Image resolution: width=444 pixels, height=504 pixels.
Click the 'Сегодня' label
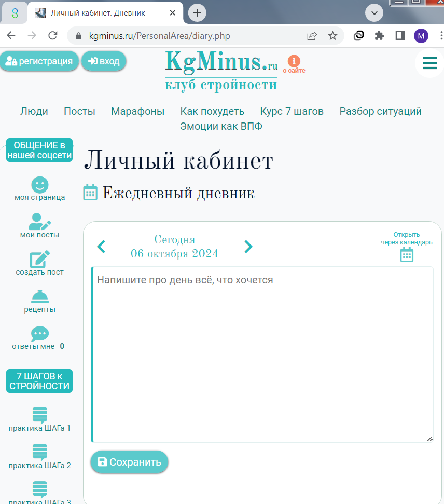[175, 239]
